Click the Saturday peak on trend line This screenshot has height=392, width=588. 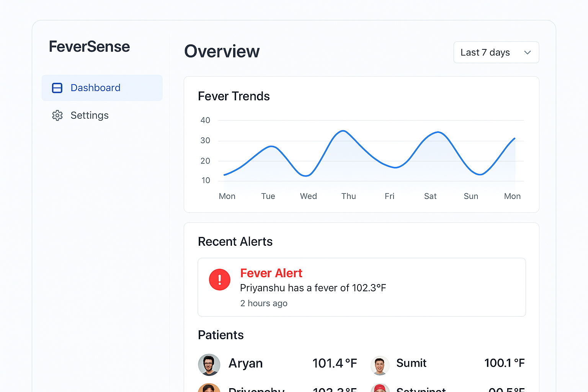438,132
